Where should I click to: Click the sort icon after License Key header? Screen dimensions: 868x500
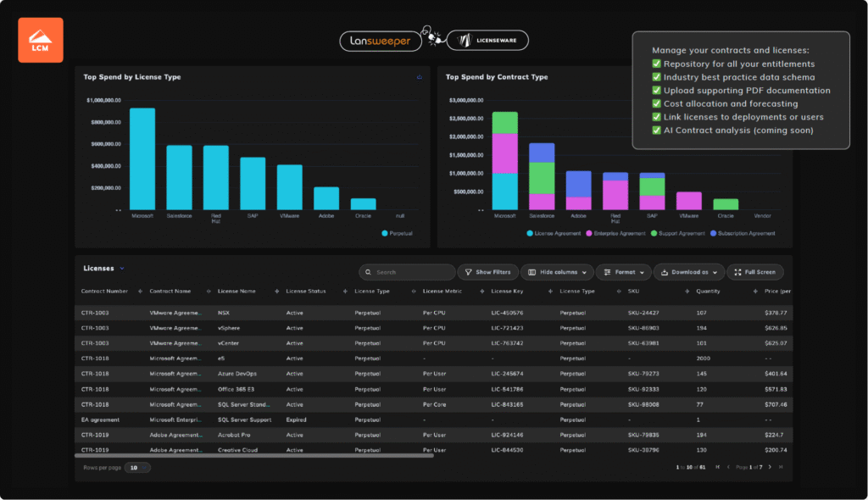[x=550, y=292]
